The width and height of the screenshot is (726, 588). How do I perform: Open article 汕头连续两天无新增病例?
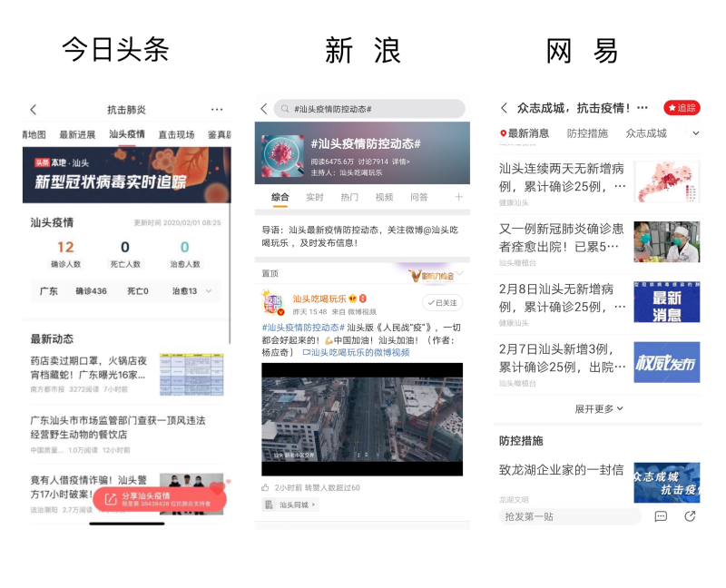click(562, 177)
